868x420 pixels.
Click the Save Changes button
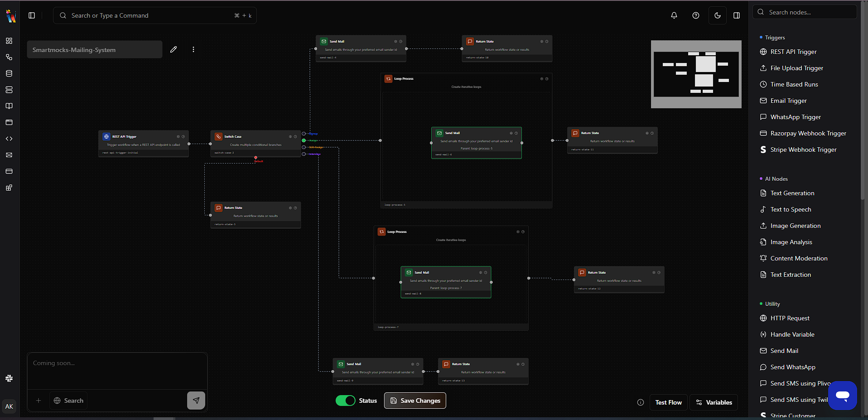[415, 401]
